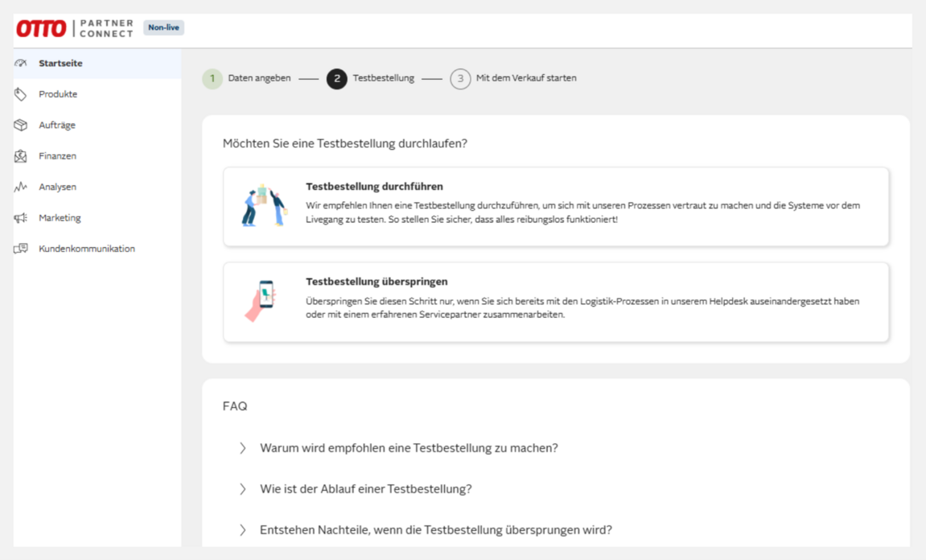Click the Aufträge package icon

tap(22, 125)
